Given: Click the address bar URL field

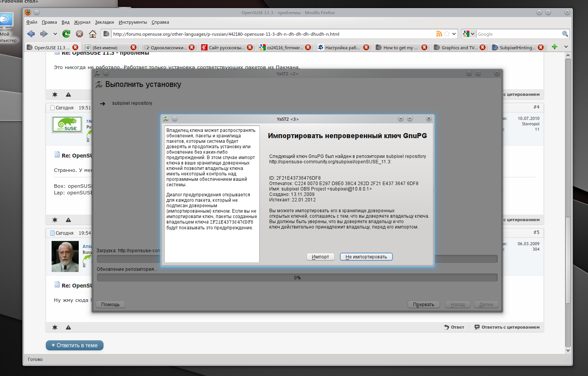Looking at the screenshot, I should click(x=273, y=34).
